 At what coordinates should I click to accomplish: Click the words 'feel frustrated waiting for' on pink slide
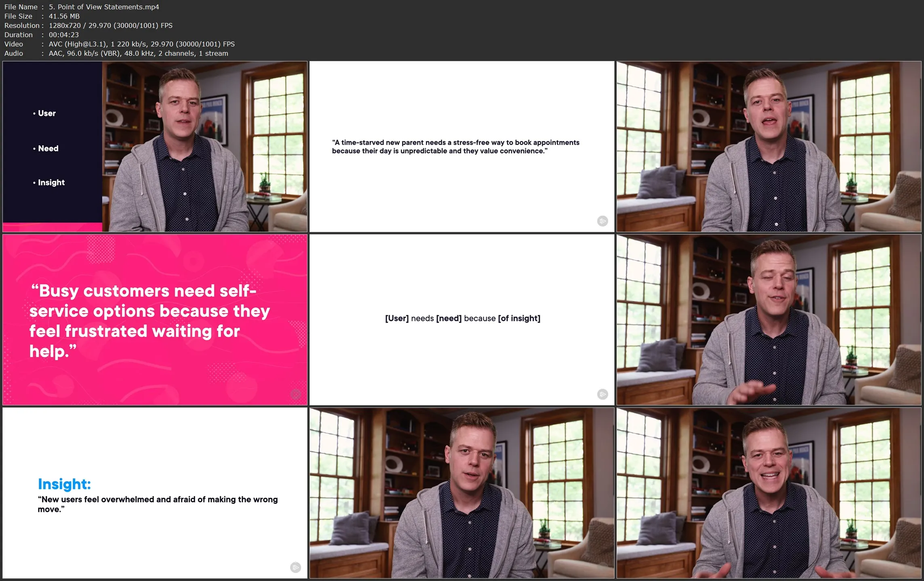point(135,331)
